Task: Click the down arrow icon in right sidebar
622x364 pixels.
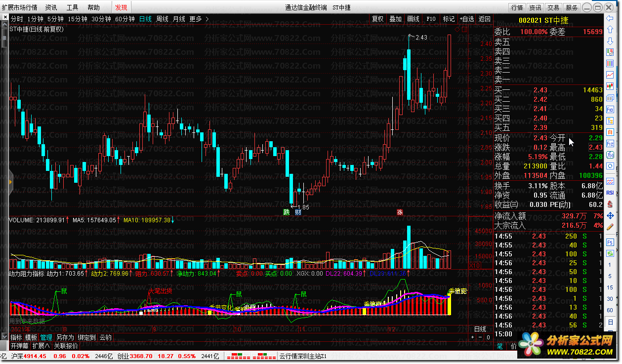Action: [610, 40]
